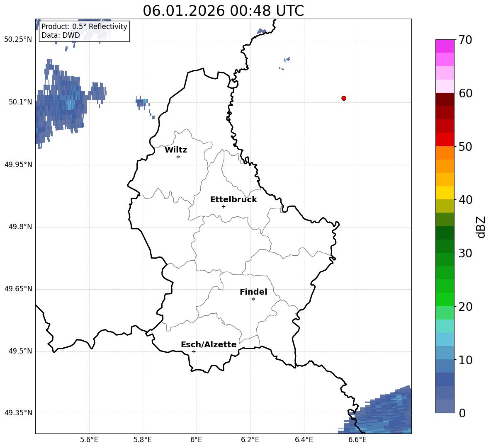Click the 49.65°N latitude label
The height and width of the screenshot is (448, 491).
pyautogui.click(x=18, y=289)
